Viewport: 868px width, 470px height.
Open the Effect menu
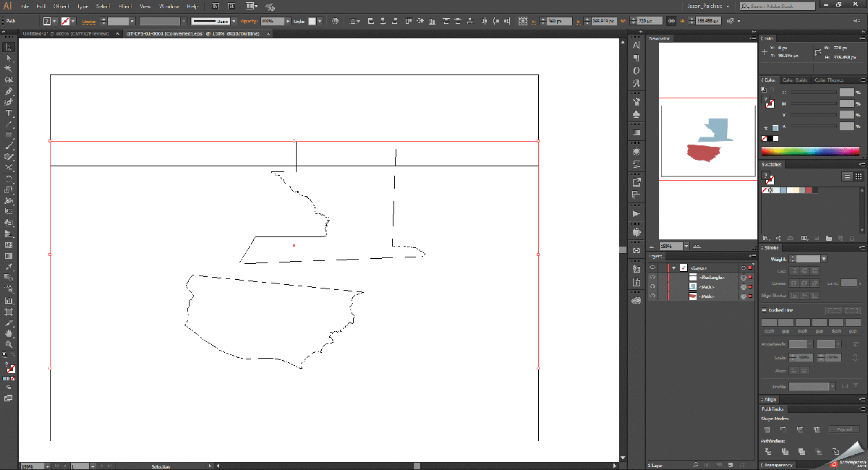(124, 6)
